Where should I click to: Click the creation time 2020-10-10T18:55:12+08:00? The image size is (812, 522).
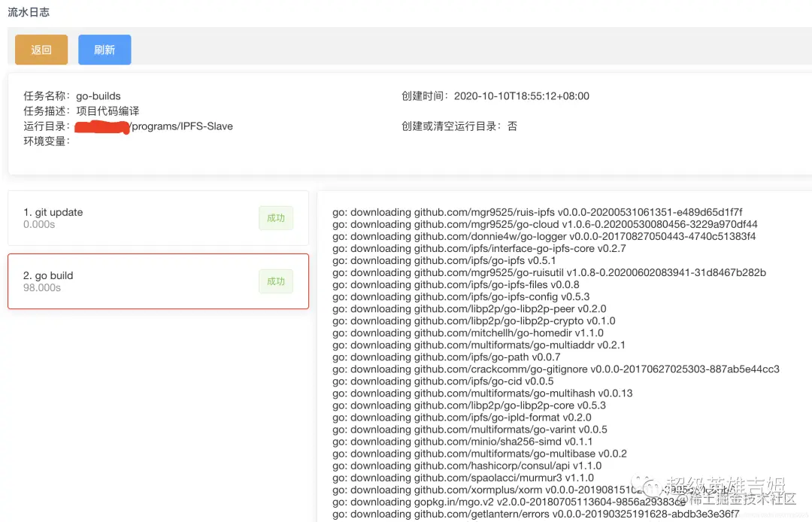522,96
